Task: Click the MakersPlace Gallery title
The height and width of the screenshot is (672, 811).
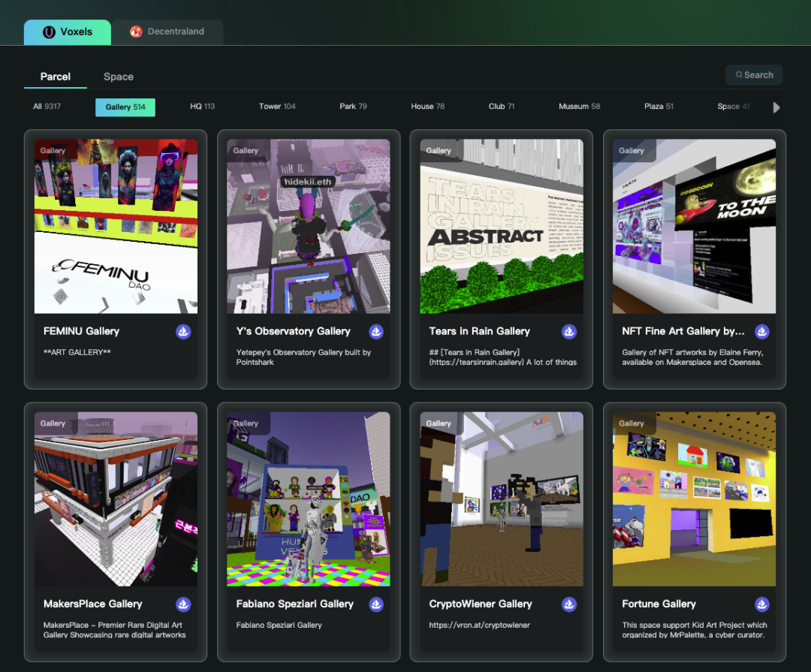Action: click(x=92, y=604)
